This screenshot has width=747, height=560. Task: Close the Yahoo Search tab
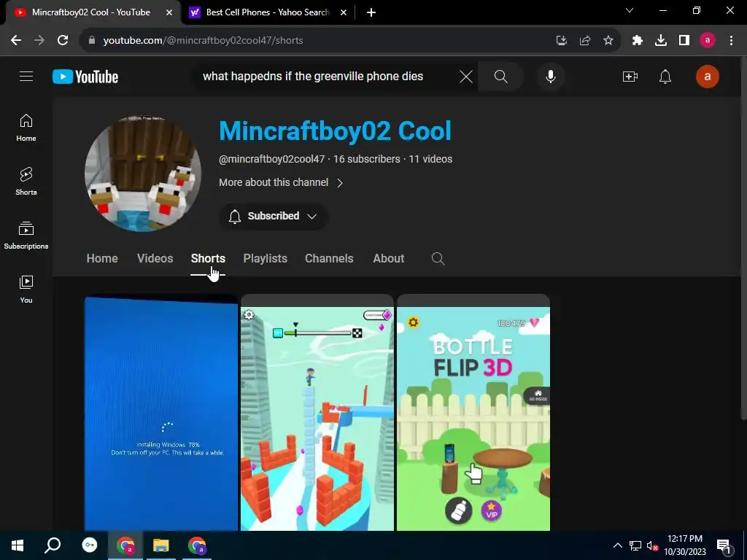click(x=344, y=12)
